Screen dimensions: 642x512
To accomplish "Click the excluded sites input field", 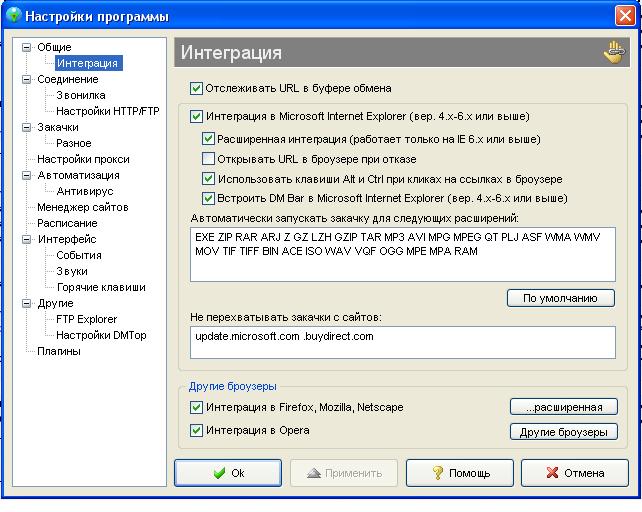I will pos(402,342).
